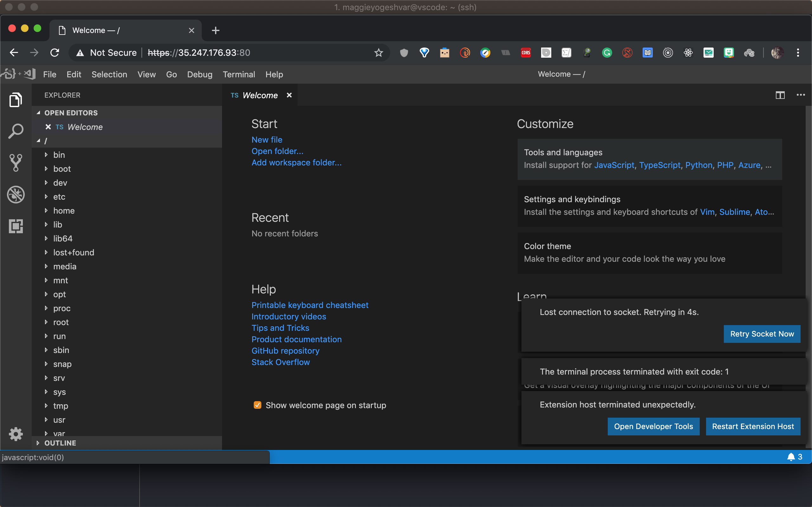Collapse the OPEN EDITORS section
Viewport: 812px width, 507px height.
coord(71,113)
